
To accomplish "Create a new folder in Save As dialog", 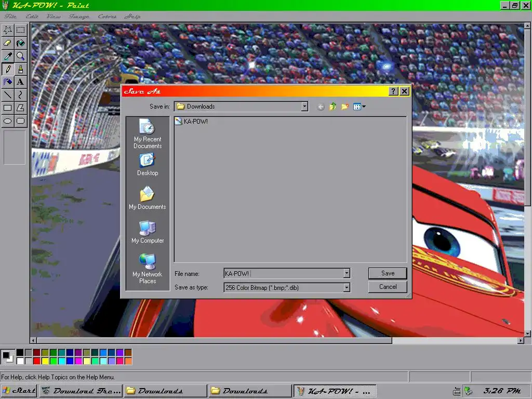I will coord(345,107).
